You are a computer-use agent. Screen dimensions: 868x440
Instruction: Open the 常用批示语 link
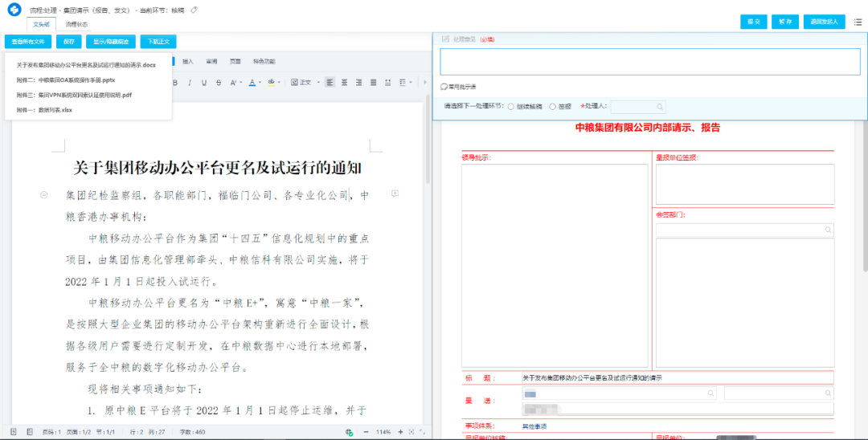click(458, 87)
